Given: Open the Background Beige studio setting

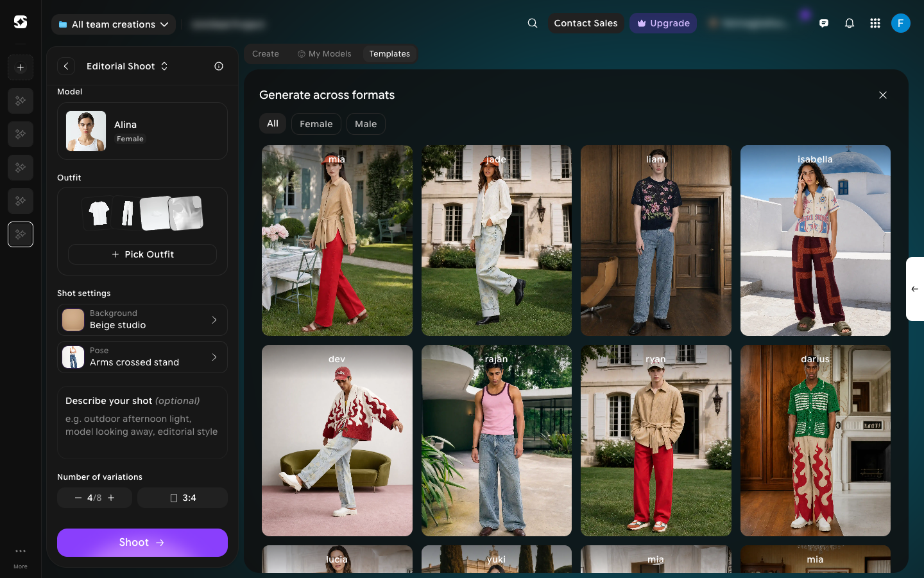Looking at the screenshot, I should pos(142,320).
